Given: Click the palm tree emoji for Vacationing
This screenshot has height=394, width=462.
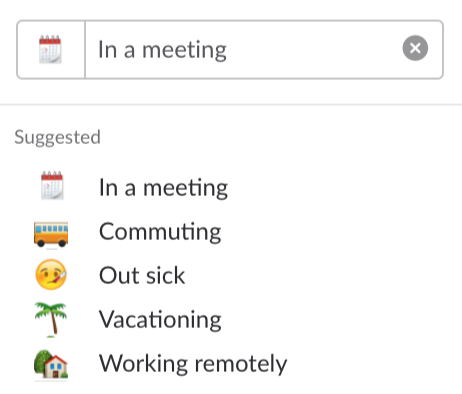Looking at the screenshot, I should [51, 319].
